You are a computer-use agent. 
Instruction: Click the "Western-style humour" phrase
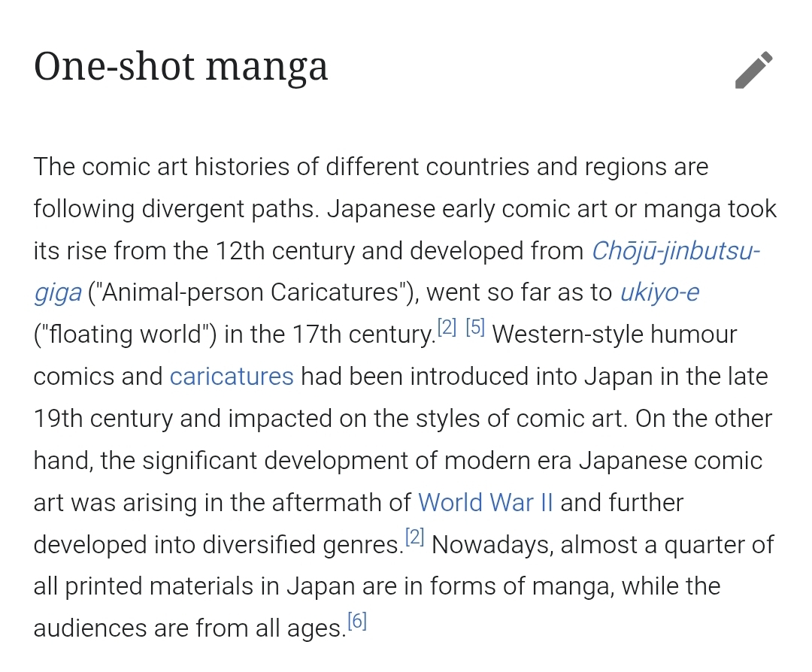coord(614,334)
